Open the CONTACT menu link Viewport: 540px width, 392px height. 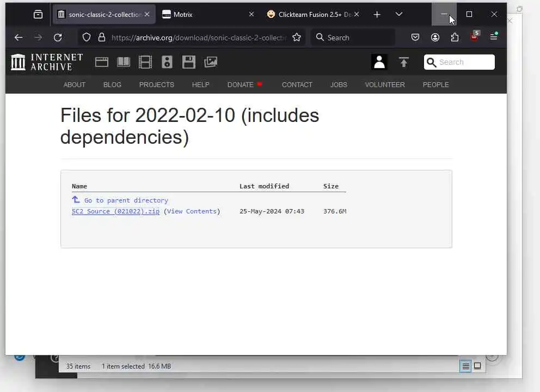click(x=297, y=85)
